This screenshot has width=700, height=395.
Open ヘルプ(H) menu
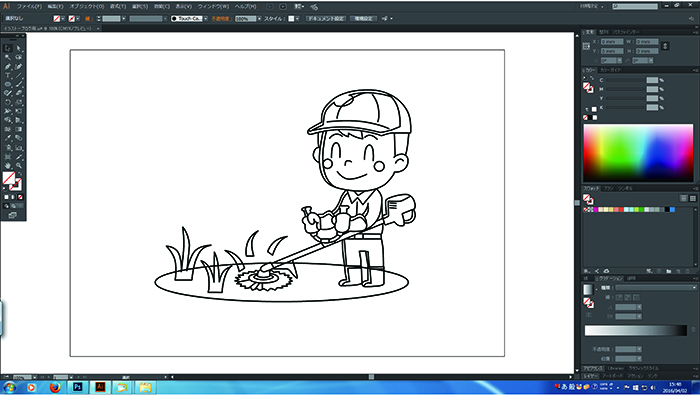tap(246, 7)
